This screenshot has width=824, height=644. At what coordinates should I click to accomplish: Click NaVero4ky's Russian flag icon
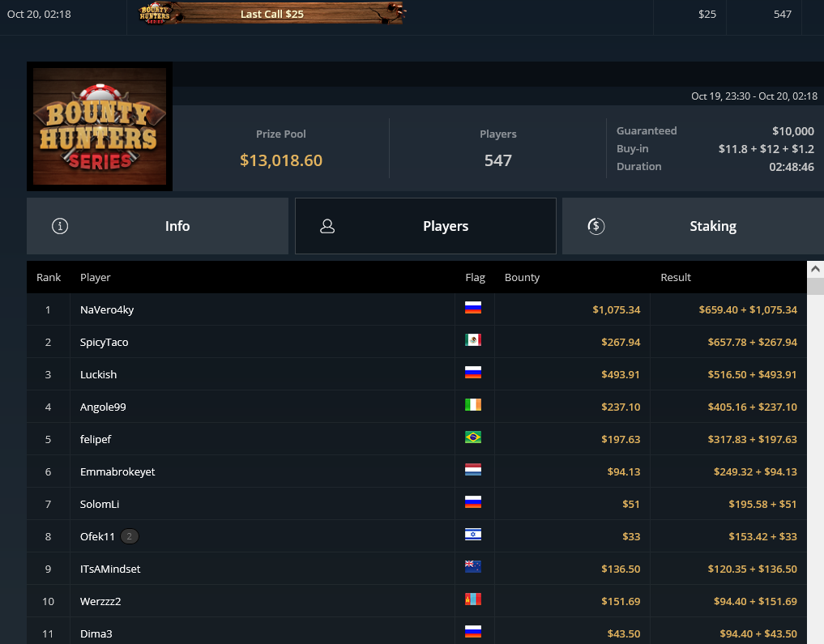(473, 308)
